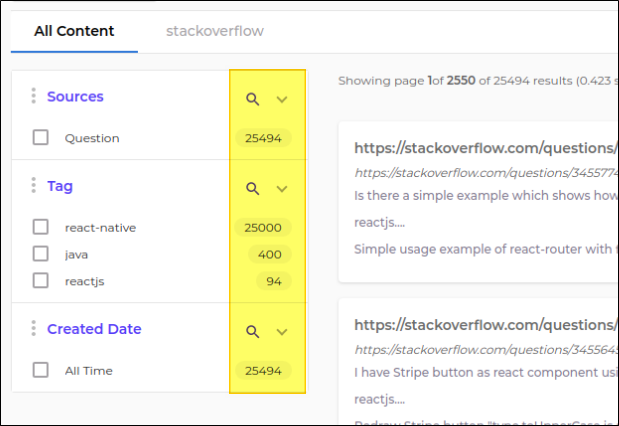The width and height of the screenshot is (619, 426).
Task: Enable the react-native tag filter
Action: (x=41, y=227)
